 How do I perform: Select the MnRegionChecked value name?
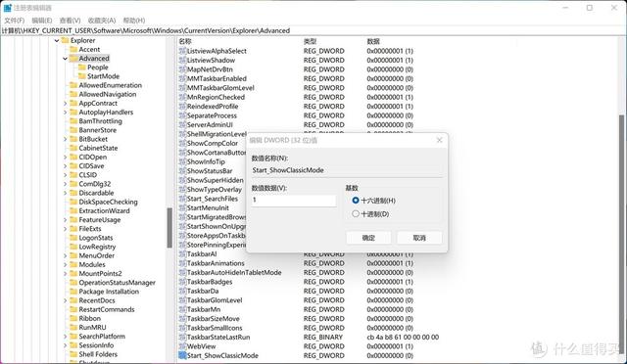pos(216,97)
